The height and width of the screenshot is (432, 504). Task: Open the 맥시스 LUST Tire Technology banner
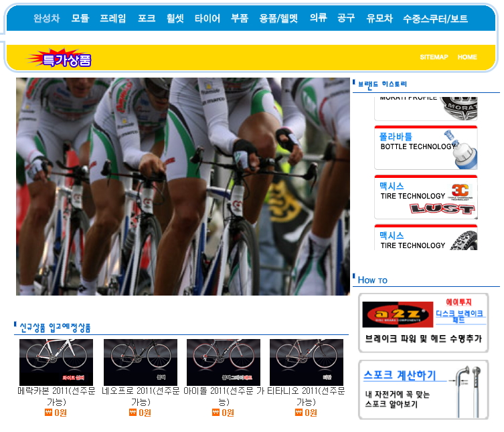426,197
